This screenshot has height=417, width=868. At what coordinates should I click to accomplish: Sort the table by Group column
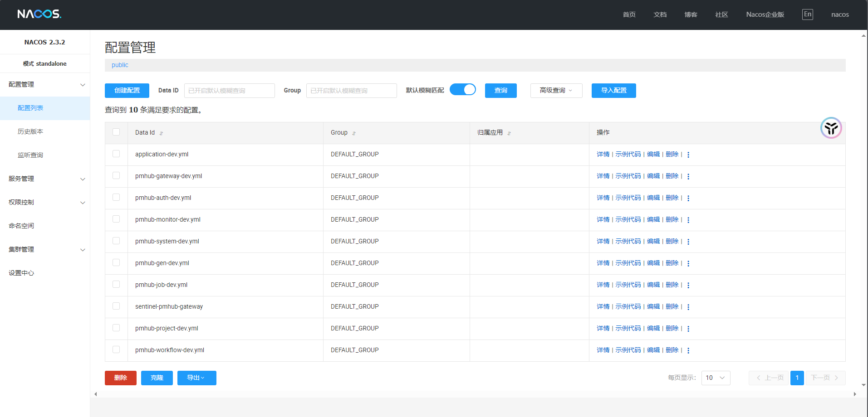354,132
